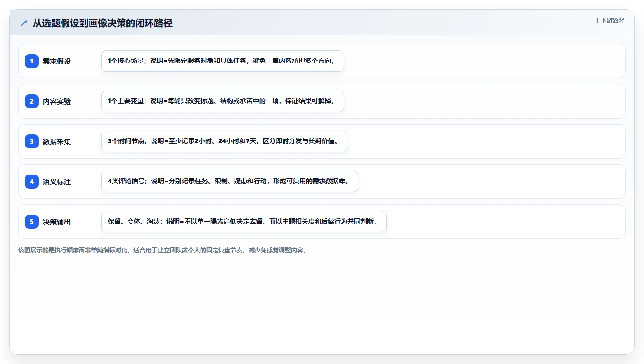This screenshot has height=364, width=644.
Task: Click the title 从选题假设到画像决策的闭环路径
Action: click(103, 23)
